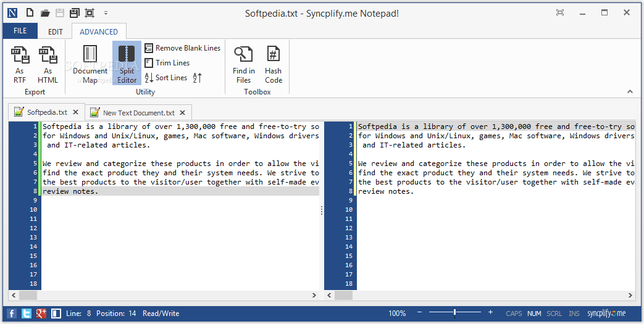Switch to the EDIT ribbon tab

[56, 31]
